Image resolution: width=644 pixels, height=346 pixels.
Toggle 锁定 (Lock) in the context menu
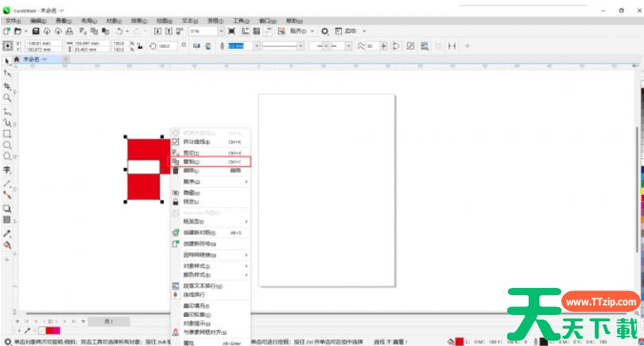[x=191, y=201]
